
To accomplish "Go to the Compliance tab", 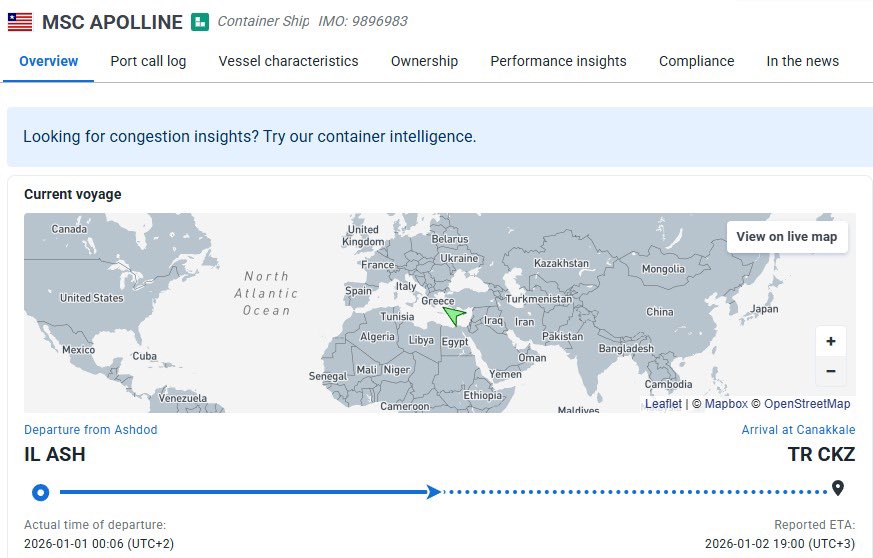I will tap(697, 61).
